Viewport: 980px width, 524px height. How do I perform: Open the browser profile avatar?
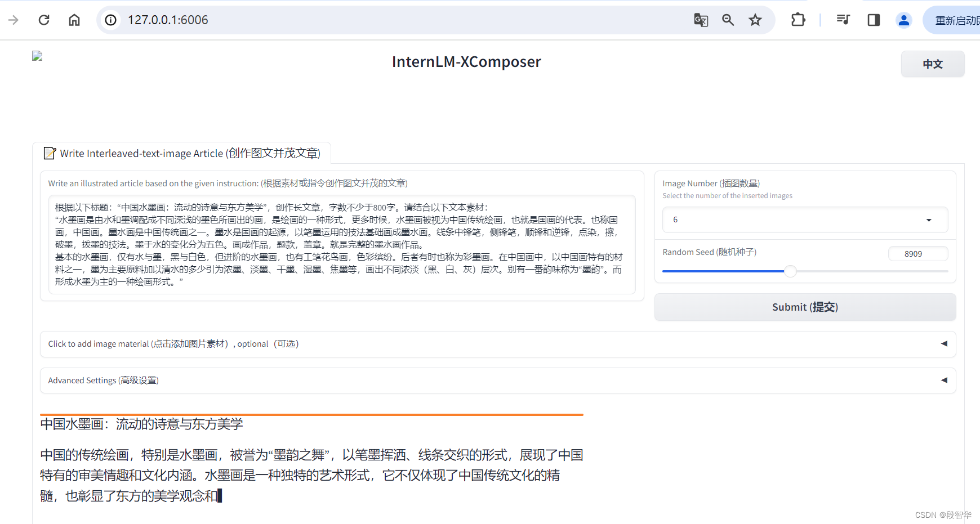click(x=904, y=20)
